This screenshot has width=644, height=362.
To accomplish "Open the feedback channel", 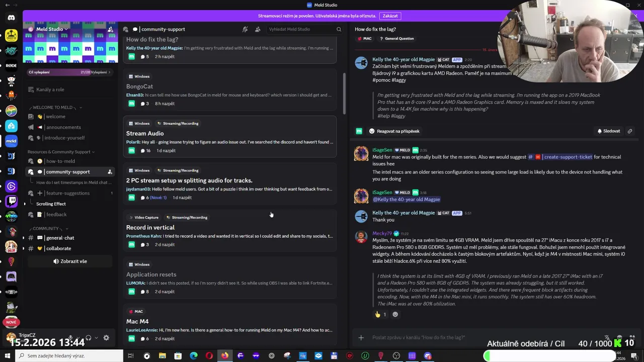I will [70, 215].
